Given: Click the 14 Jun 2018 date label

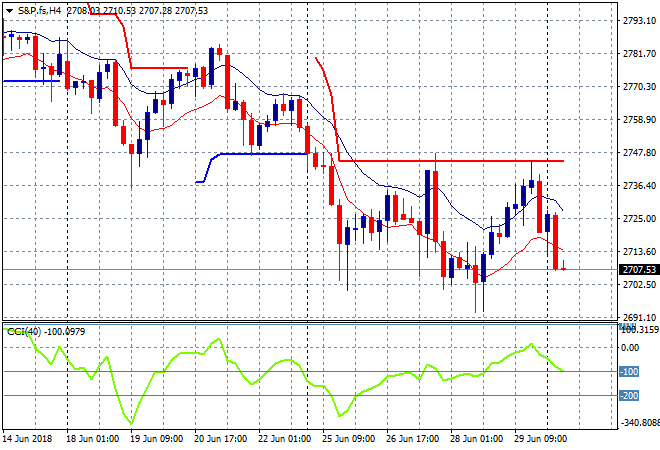Looking at the screenshot, I should pyautogui.click(x=27, y=439).
